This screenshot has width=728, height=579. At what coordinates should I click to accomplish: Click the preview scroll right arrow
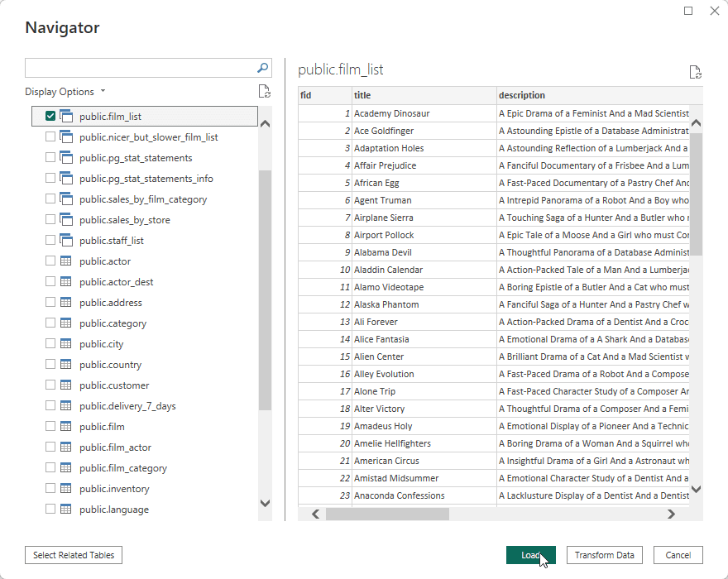(x=671, y=514)
